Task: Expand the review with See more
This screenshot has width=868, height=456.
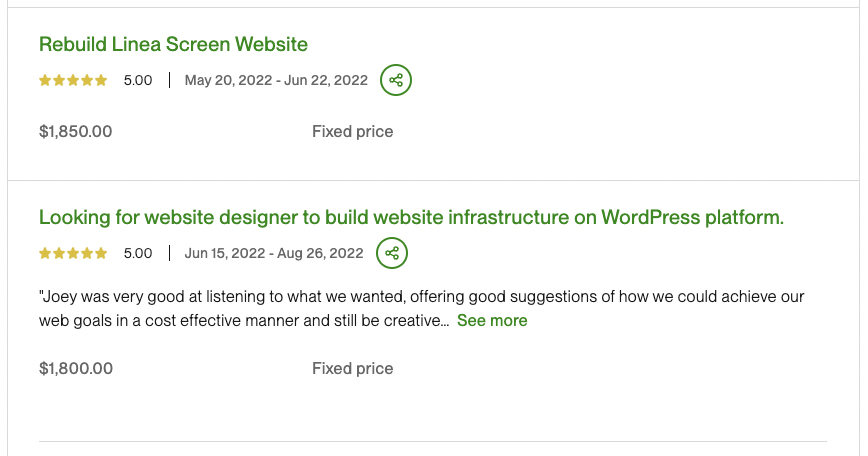Action: [x=492, y=320]
